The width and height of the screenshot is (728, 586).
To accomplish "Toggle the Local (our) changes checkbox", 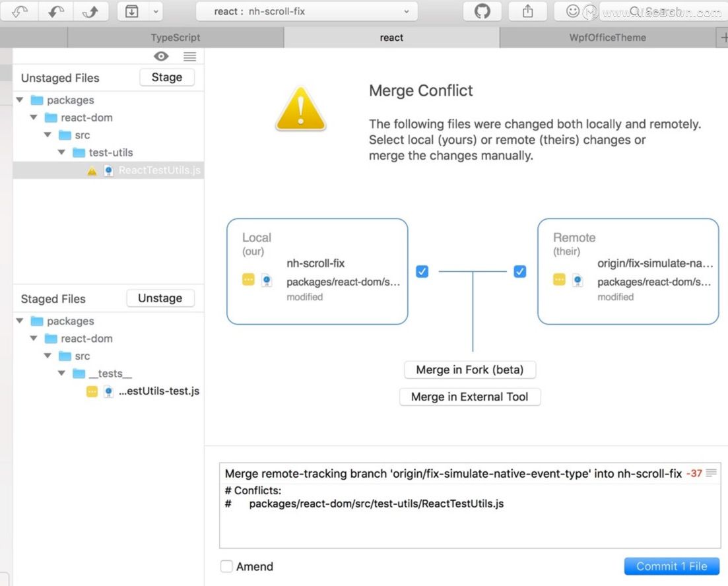I will pos(422,272).
